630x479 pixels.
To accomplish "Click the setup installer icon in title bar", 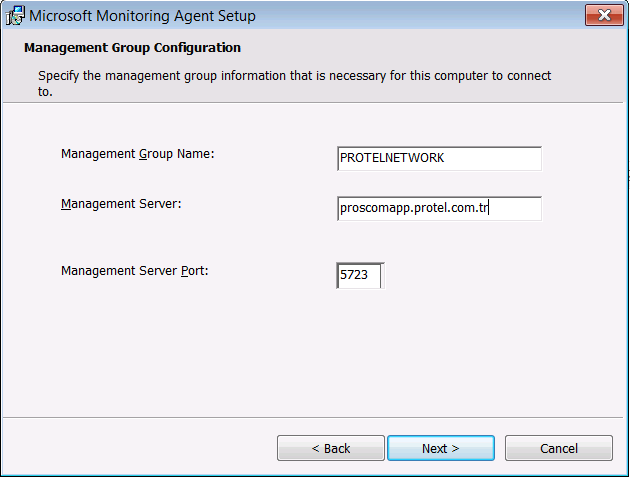I will tap(15, 16).
